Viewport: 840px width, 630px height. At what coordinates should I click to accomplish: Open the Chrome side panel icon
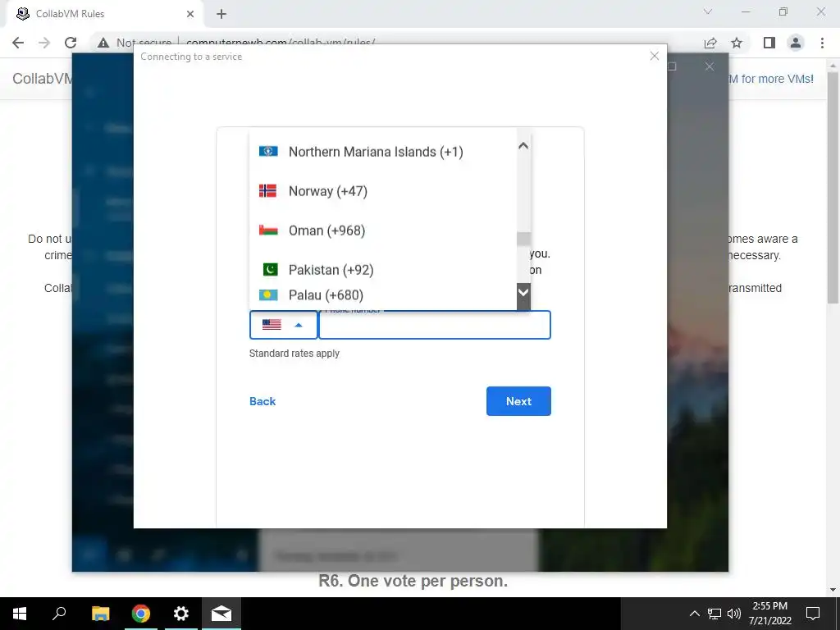point(769,43)
